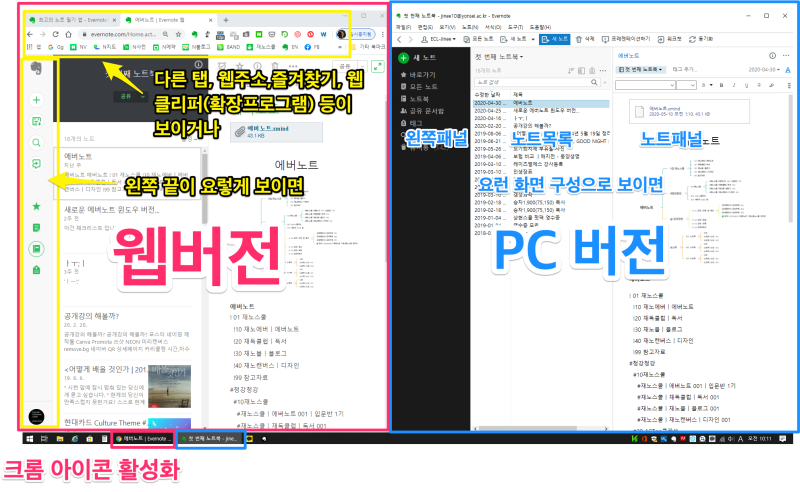Click the note info icon in PC note panel

pyautogui.click(x=772, y=56)
